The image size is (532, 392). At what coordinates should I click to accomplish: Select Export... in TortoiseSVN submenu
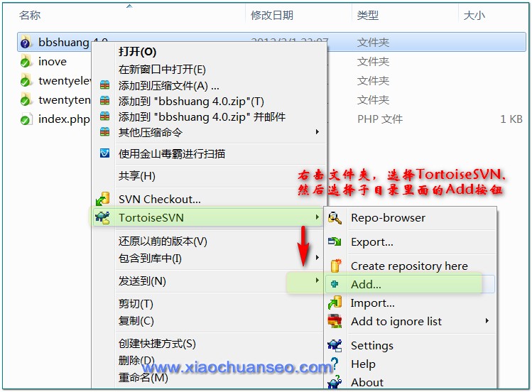click(x=372, y=242)
